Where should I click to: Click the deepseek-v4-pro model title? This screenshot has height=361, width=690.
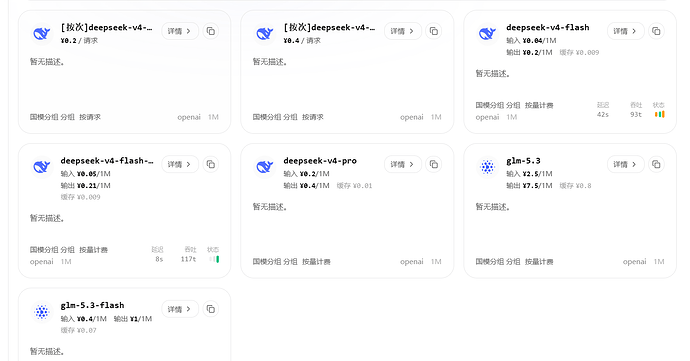pos(320,161)
